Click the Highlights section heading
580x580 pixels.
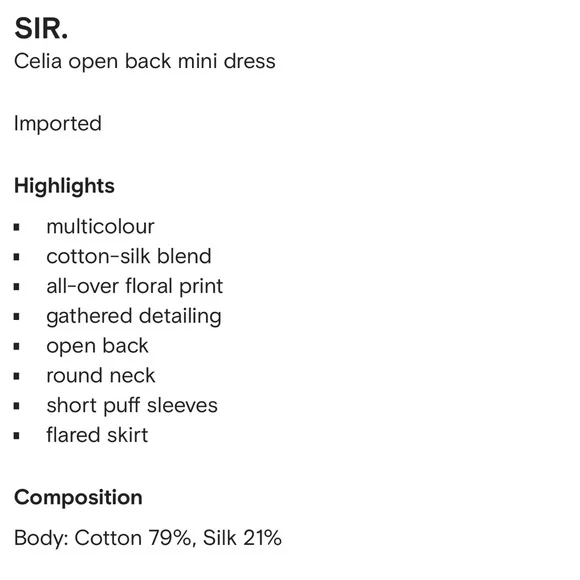(64, 186)
